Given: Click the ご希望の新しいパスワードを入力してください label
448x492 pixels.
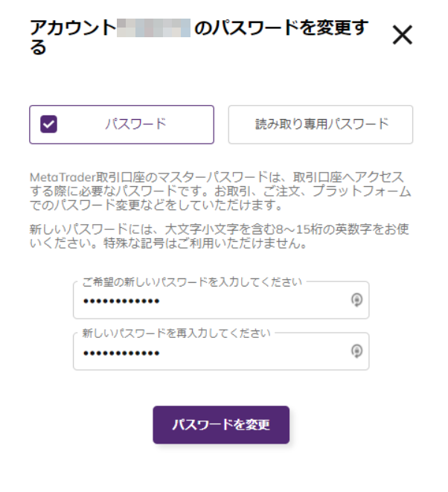Looking at the screenshot, I should point(192,282).
